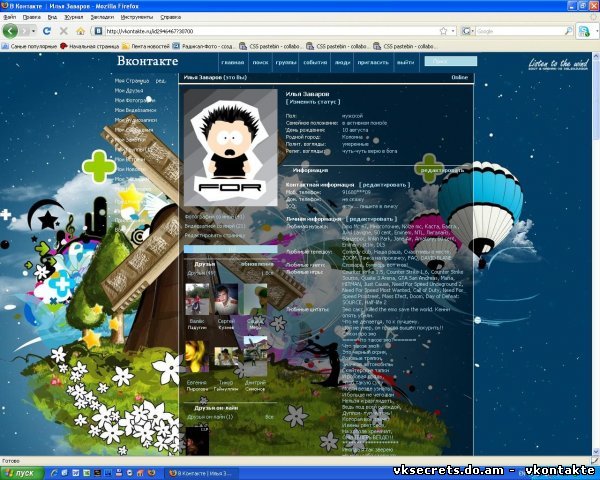Open the группы tab in site header
Viewport: 600px width, 480px height.
[x=286, y=62]
